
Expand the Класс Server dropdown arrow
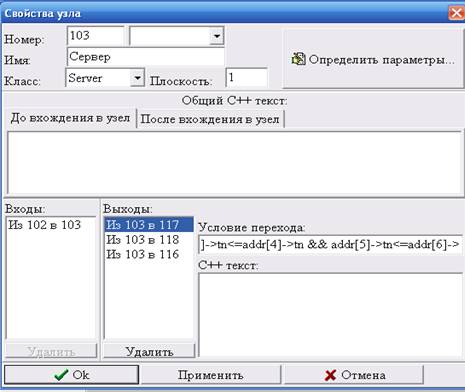point(137,78)
